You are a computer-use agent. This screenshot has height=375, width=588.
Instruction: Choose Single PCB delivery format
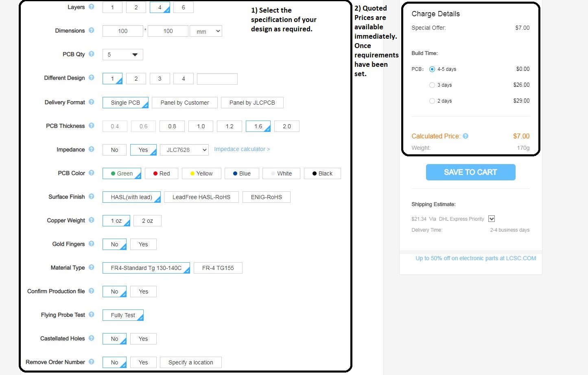pyautogui.click(x=125, y=103)
